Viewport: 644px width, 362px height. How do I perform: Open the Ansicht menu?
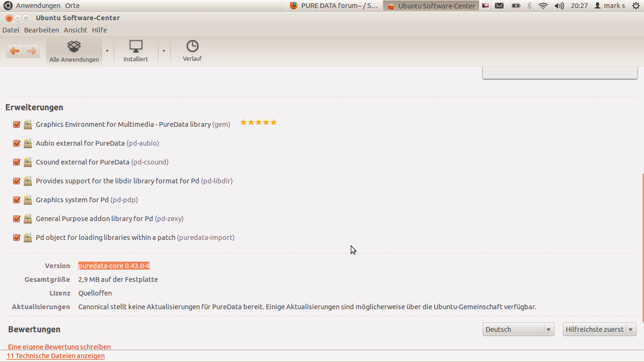tap(75, 30)
